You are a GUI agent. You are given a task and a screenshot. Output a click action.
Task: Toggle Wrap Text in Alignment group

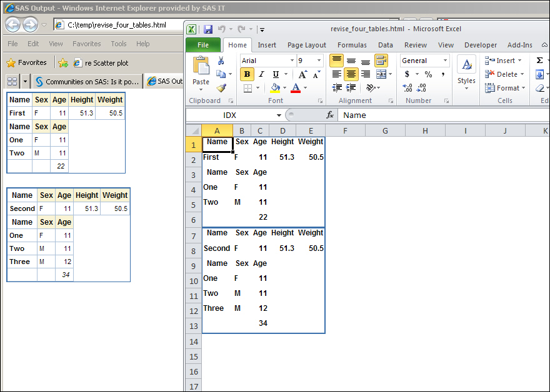381,61
